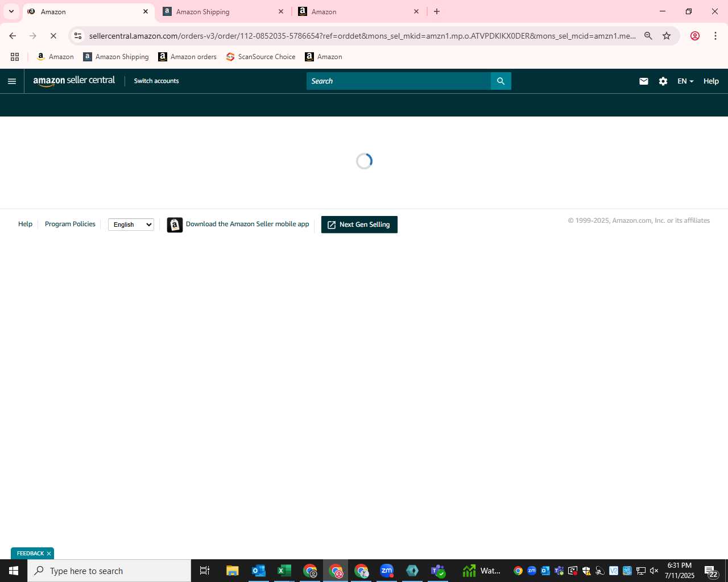This screenshot has width=728, height=582.
Task: Click Switch accounts
Action: (156, 81)
